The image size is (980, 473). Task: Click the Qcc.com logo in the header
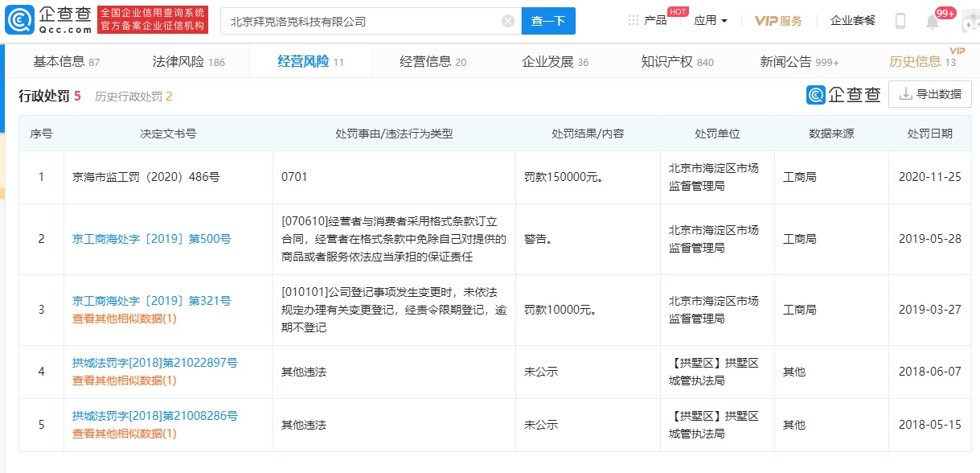point(50,20)
